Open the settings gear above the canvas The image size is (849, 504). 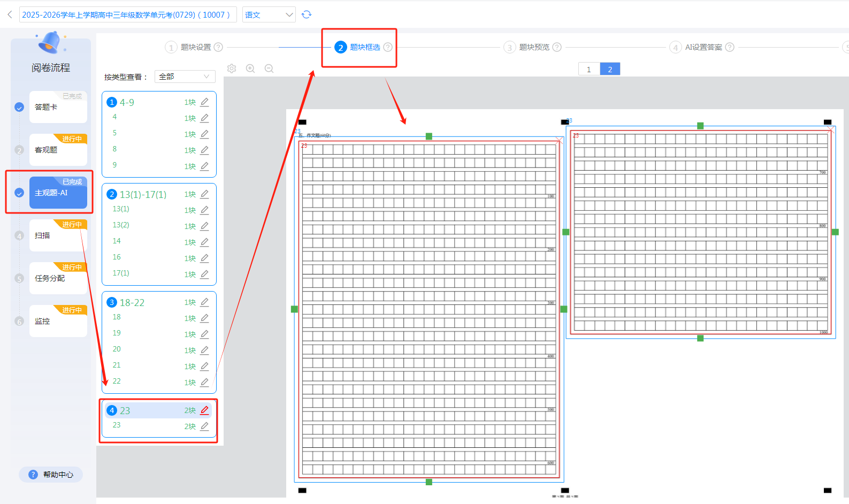232,68
